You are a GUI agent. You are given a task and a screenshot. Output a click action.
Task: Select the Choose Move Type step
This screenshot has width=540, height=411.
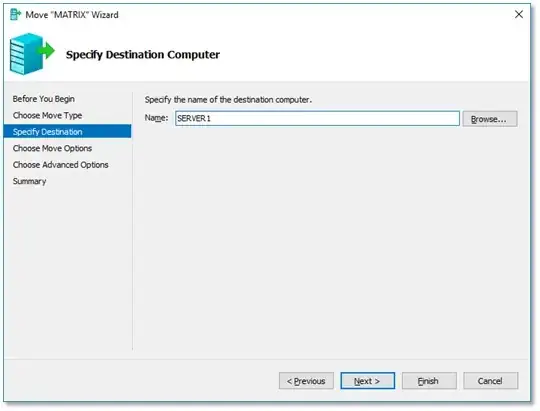tap(48, 115)
